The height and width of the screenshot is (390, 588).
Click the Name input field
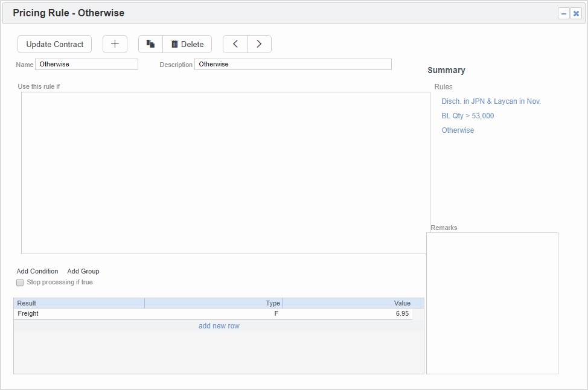pos(86,64)
